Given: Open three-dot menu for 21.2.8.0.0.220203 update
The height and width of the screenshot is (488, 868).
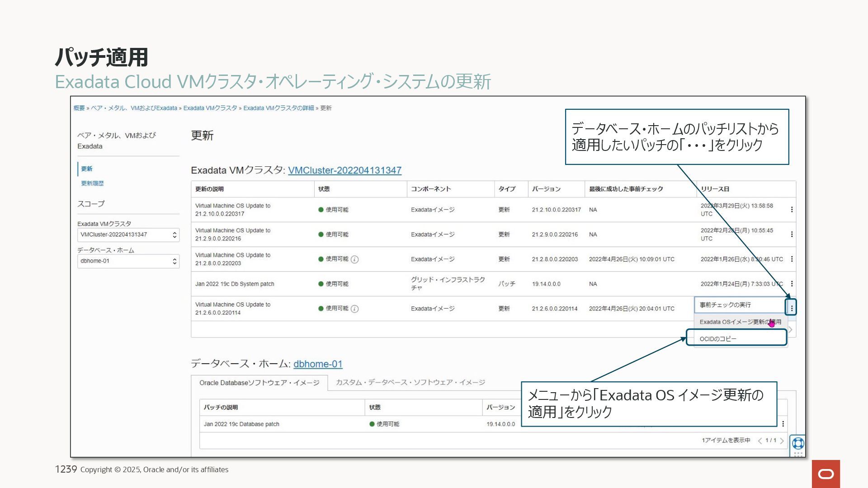Looking at the screenshot, I should pyautogui.click(x=792, y=259).
